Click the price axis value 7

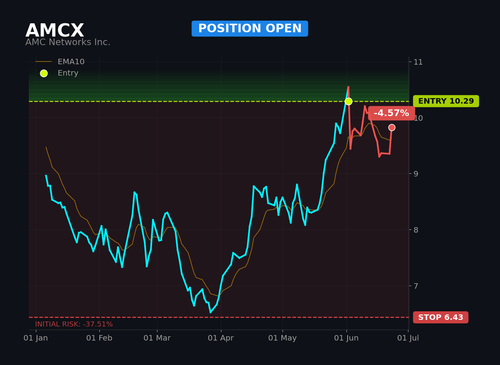[x=416, y=286]
